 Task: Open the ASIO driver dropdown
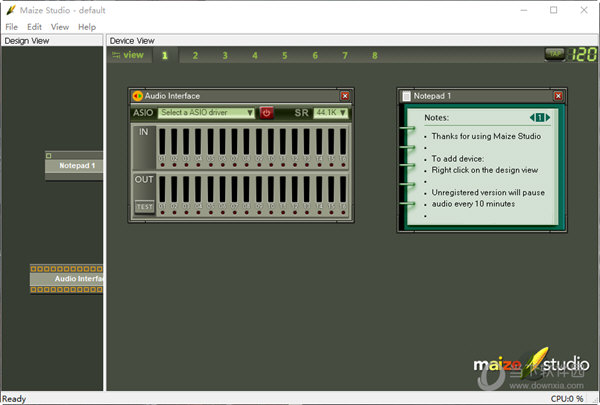pos(206,113)
